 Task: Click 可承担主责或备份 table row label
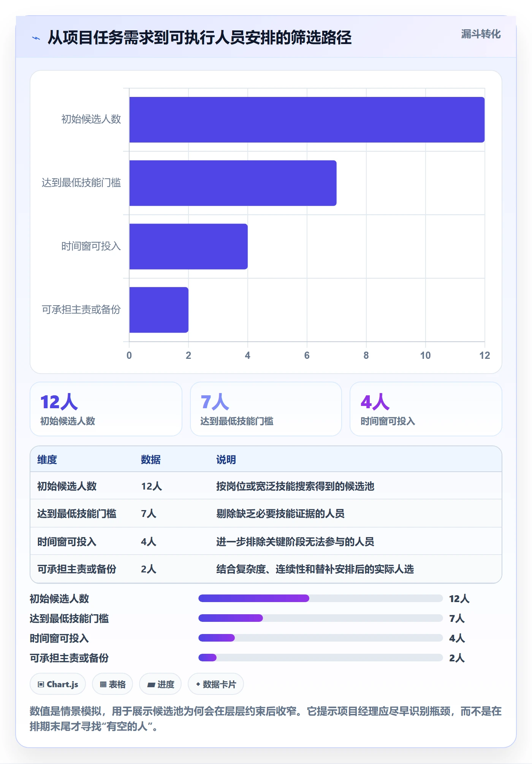(x=77, y=569)
